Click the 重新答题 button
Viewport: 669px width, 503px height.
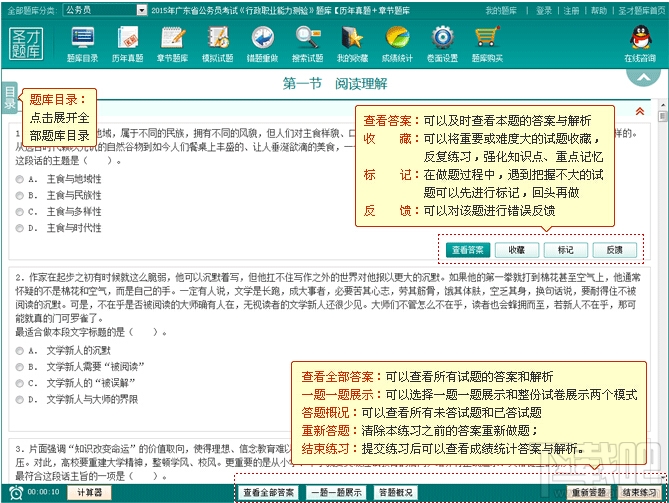tap(589, 493)
